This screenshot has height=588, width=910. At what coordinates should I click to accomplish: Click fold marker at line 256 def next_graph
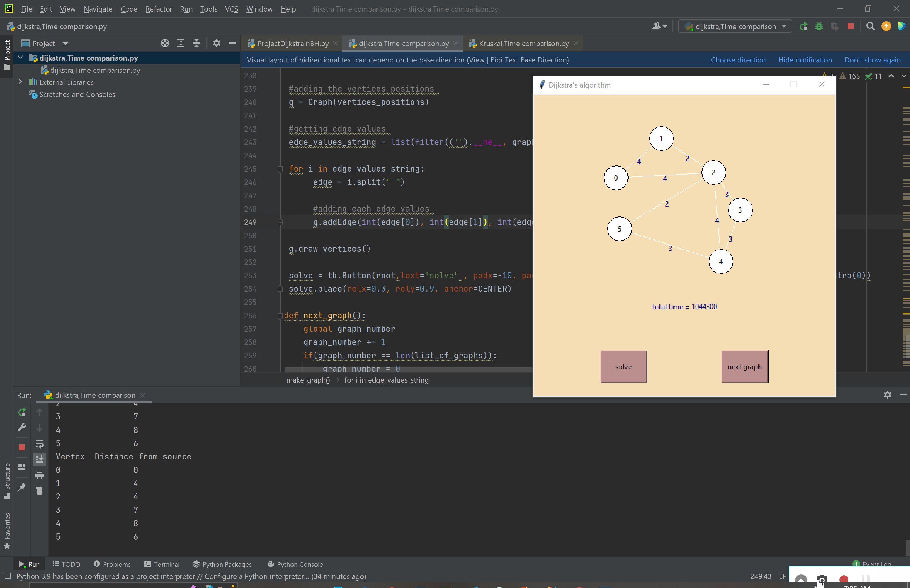click(x=280, y=316)
